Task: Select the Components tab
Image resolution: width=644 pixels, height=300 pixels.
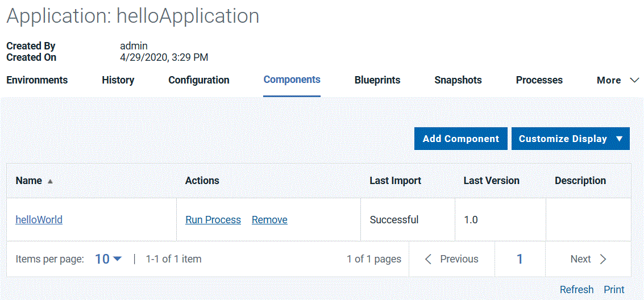Action: tap(292, 80)
